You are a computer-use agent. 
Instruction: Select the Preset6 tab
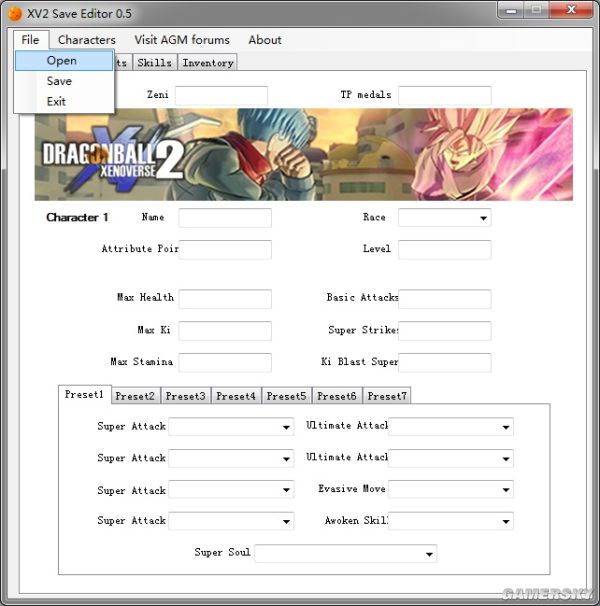337,396
